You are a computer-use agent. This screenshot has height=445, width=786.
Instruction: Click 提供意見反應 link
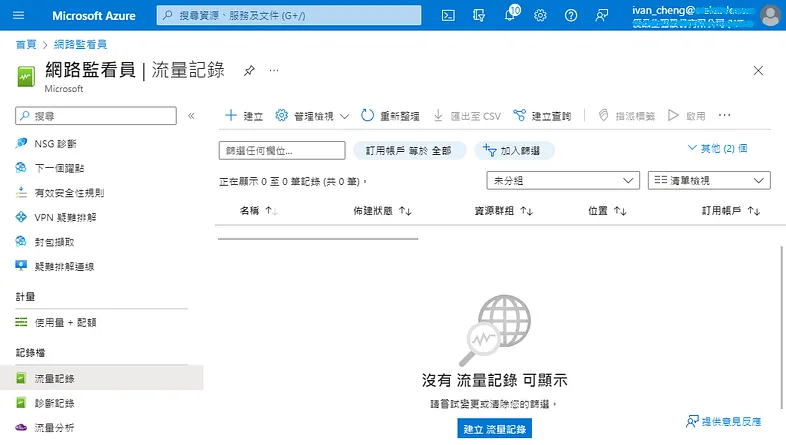(x=724, y=422)
